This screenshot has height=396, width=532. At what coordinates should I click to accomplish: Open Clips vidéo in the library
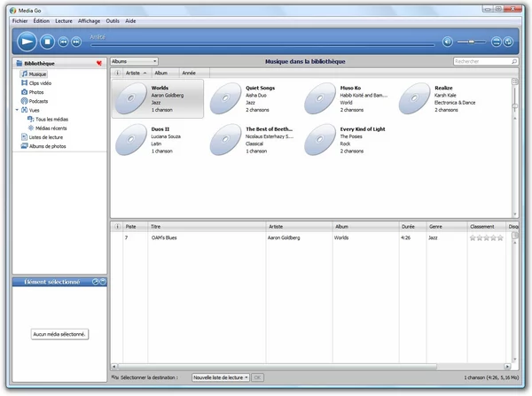coord(36,83)
